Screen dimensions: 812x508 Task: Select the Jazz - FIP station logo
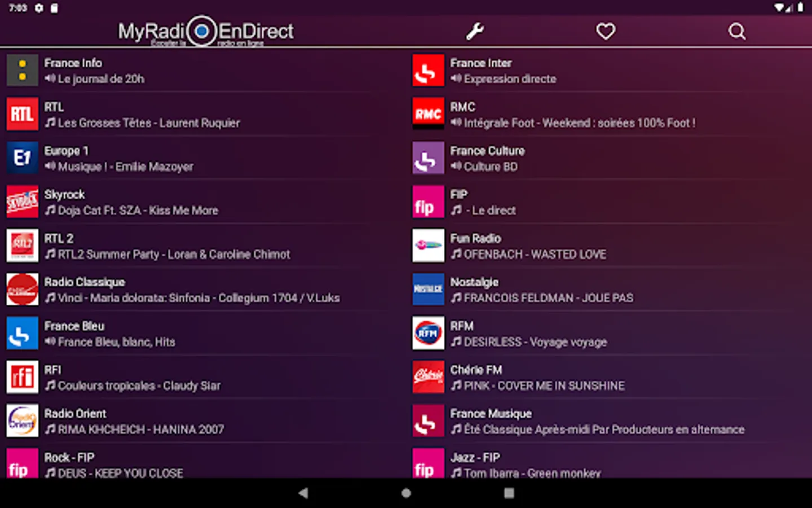[x=429, y=463]
